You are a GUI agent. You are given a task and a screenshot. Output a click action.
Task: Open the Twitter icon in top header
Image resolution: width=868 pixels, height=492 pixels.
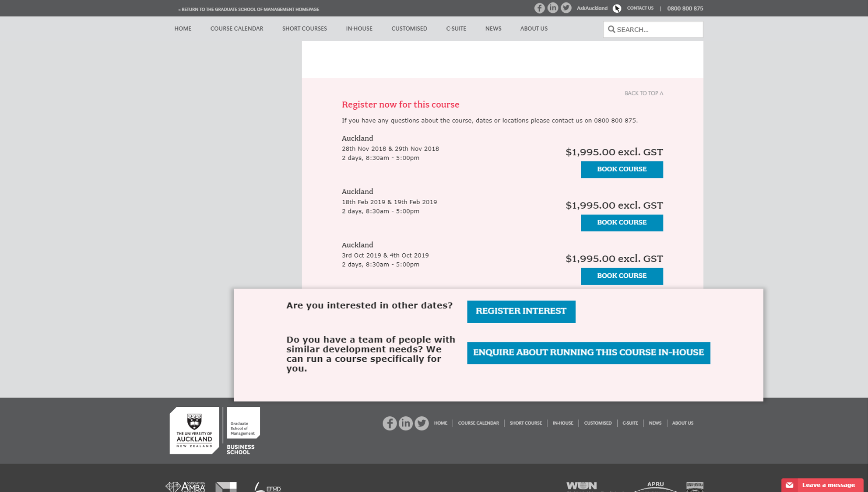point(566,8)
